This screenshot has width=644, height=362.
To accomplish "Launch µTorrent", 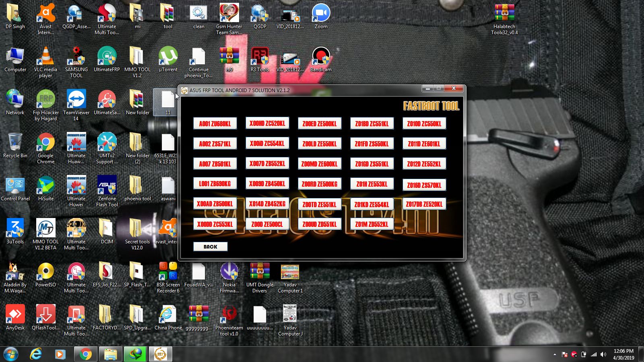I will pos(167,56).
